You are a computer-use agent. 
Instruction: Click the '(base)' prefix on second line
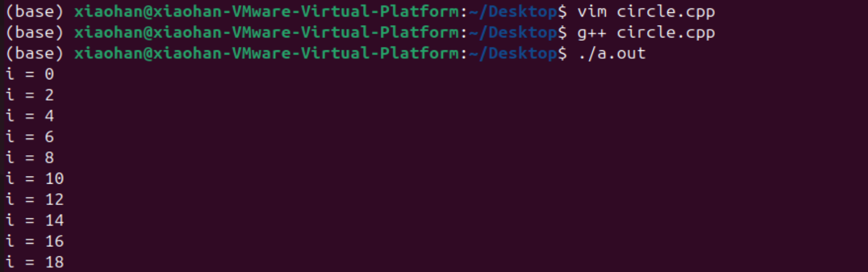click(35, 32)
